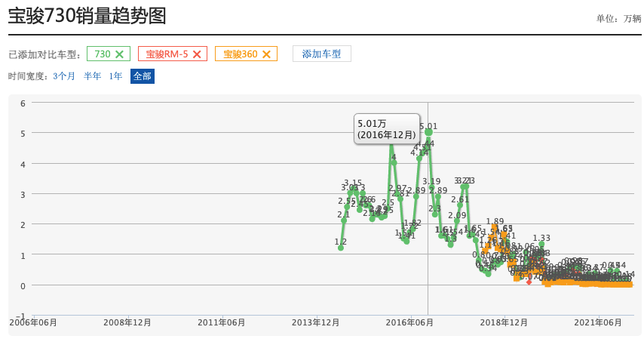Viewport: 644px width, 339px height.
Task: Click the 2.1 data point marker
Action: coord(344,220)
